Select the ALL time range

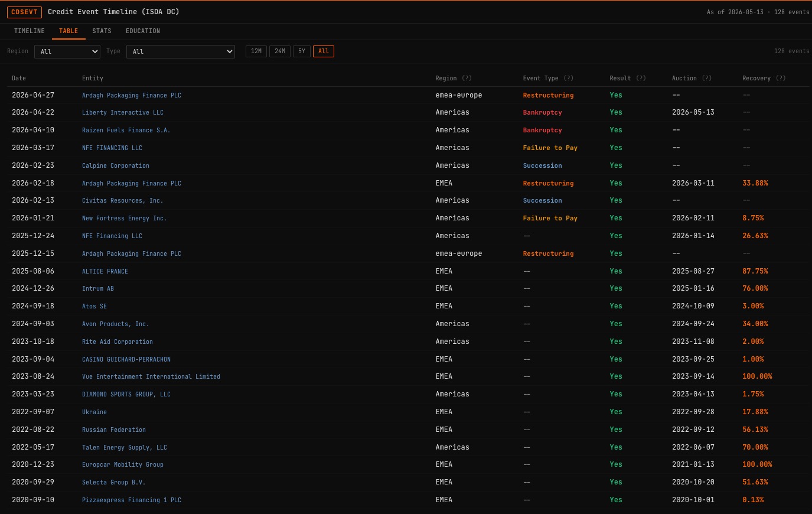324,51
